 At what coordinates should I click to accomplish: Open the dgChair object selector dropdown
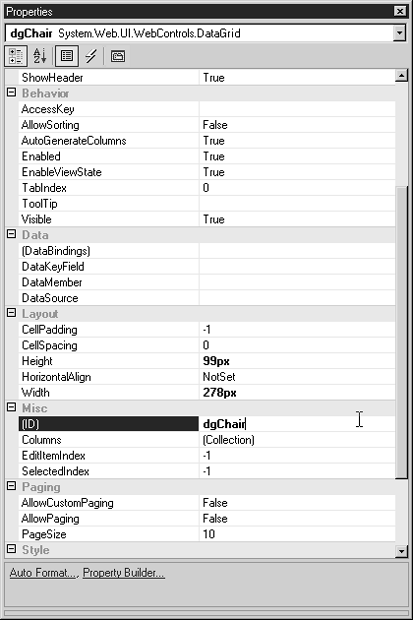tap(400, 33)
